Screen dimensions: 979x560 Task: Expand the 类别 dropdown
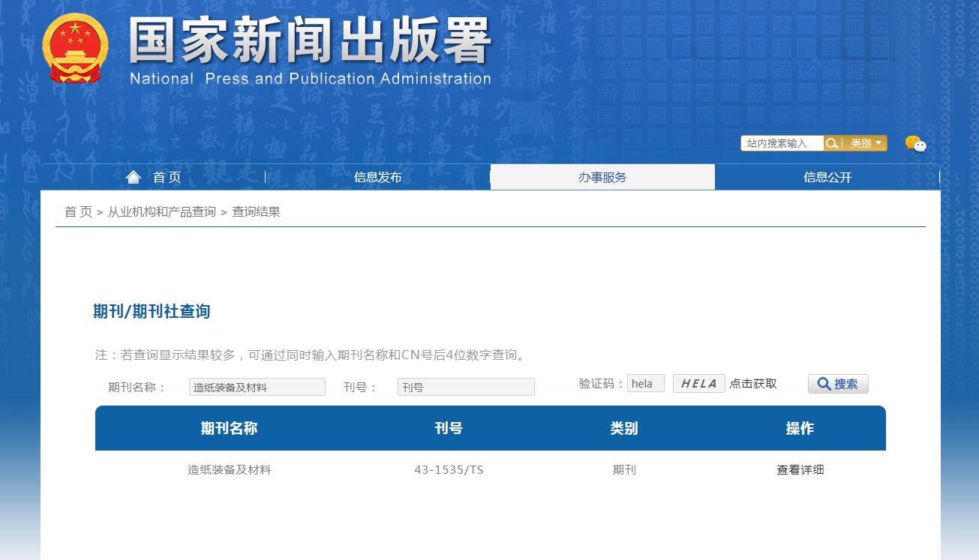(x=861, y=142)
